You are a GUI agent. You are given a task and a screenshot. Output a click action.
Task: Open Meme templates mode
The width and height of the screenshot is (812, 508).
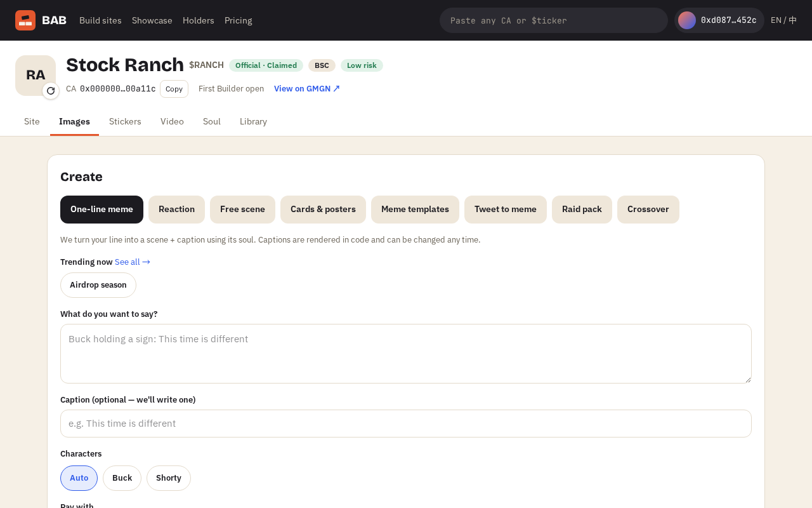coord(415,210)
